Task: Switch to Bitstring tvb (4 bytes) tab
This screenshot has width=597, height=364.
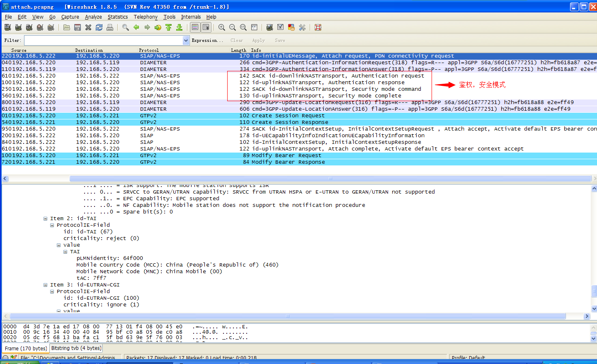Action: click(76, 348)
